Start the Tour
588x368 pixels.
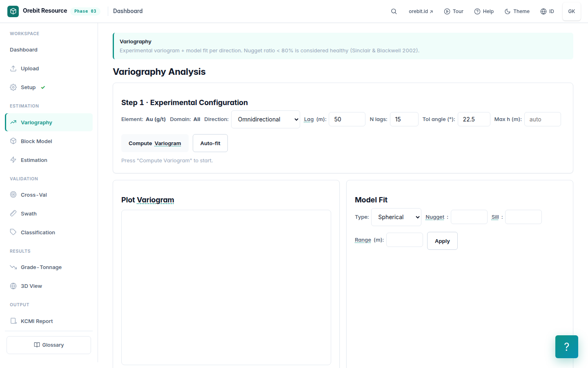pos(454,11)
